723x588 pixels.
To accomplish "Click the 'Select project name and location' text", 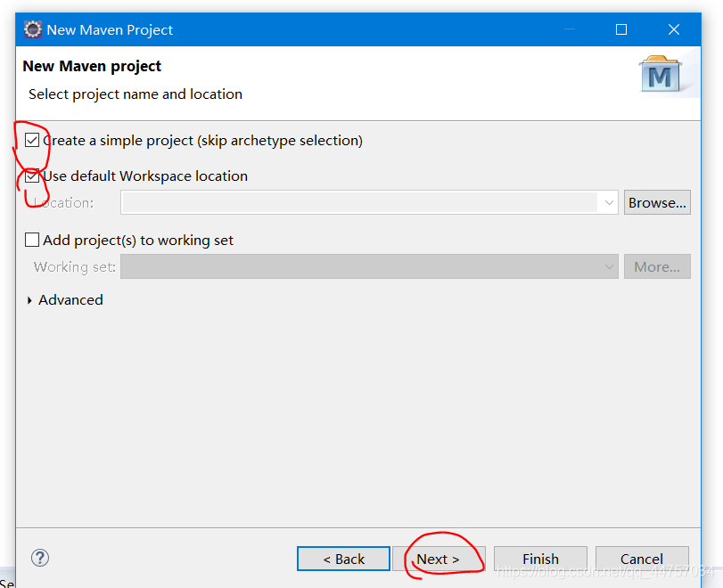I will 136,94.
